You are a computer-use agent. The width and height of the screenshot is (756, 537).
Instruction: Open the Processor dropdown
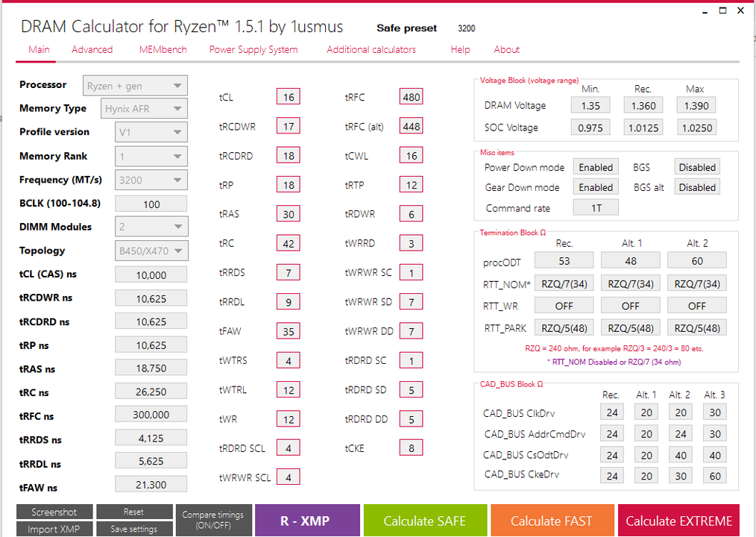click(x=135, y=86)
